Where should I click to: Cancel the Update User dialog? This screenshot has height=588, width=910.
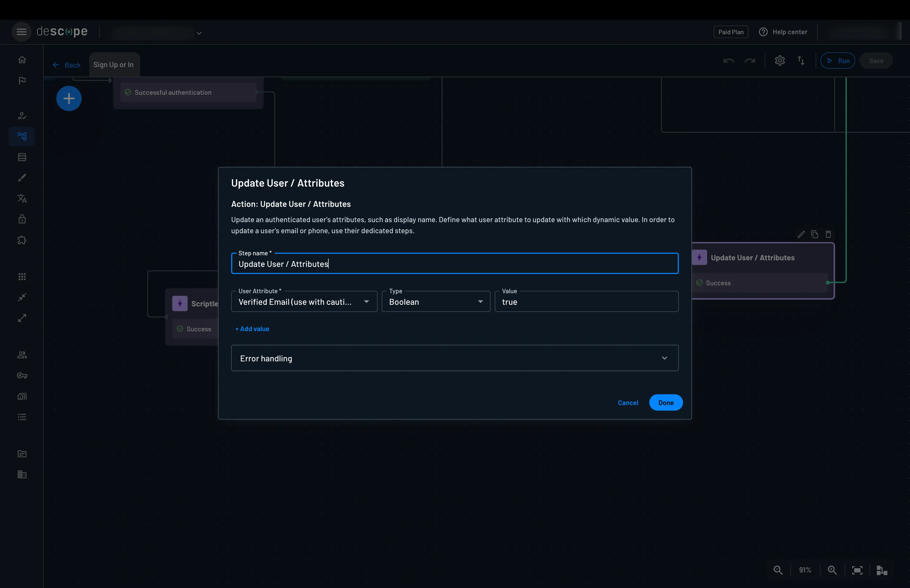[628, 403]
